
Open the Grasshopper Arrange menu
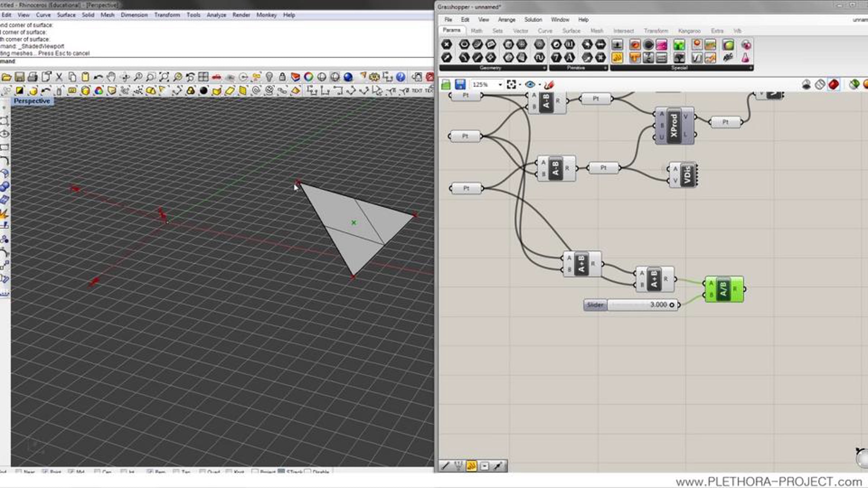(506, 20)
